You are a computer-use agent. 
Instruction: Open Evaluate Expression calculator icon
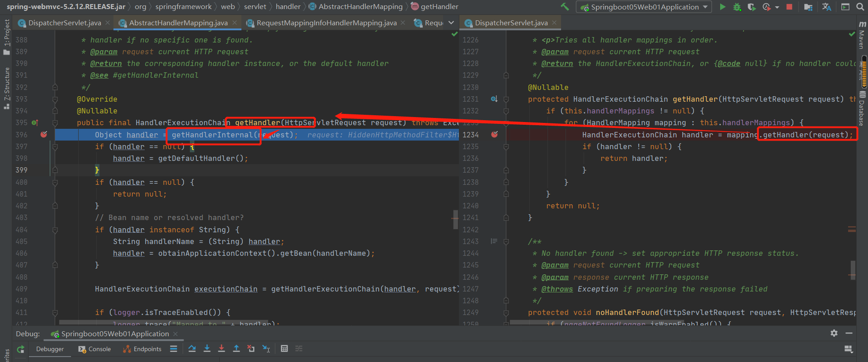pyautogui.click(x=284, y=348)
